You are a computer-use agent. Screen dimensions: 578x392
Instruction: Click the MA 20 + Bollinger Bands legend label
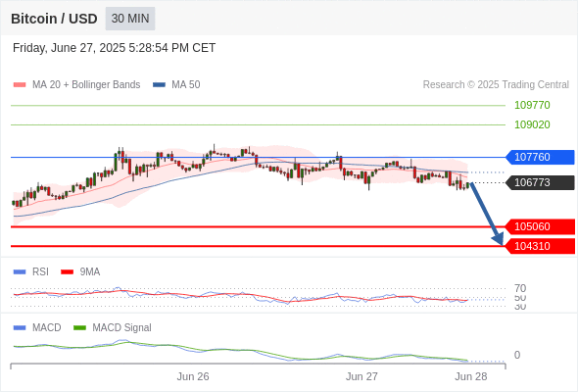pyautogui.click(x=86, y=85)
